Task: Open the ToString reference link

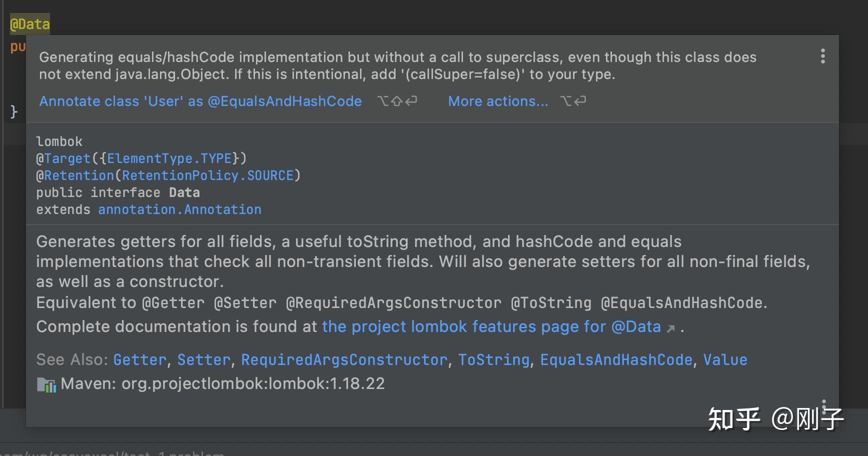Action: 493,359
